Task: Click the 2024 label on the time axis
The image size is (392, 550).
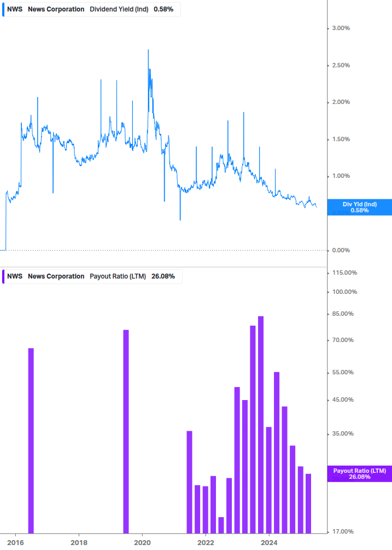Action: [270, 543]
